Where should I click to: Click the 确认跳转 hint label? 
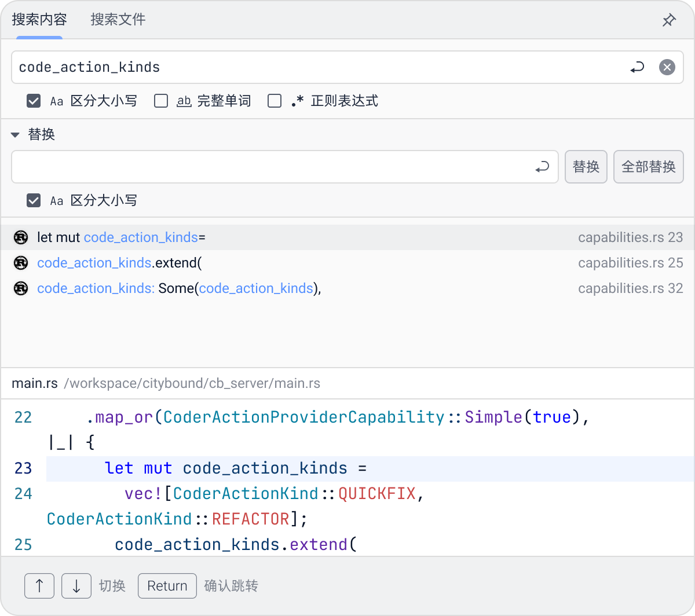tap(231, 586)
